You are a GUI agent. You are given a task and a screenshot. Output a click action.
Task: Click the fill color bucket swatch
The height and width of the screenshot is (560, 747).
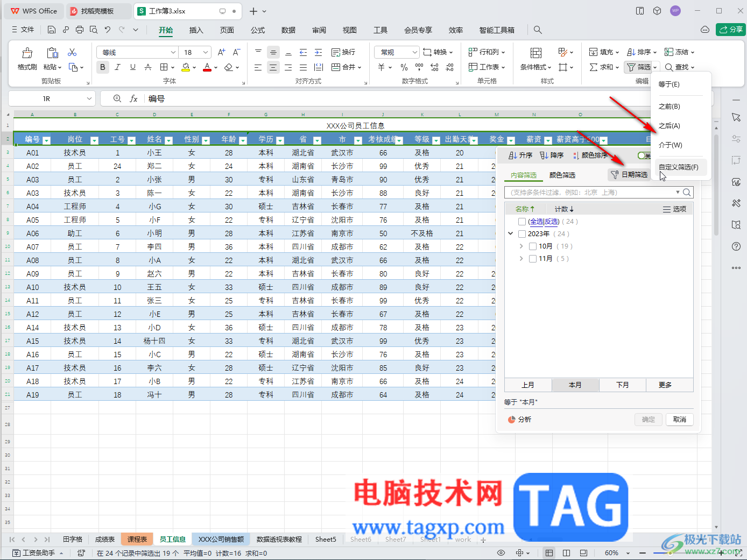click(x=186, y=67)
